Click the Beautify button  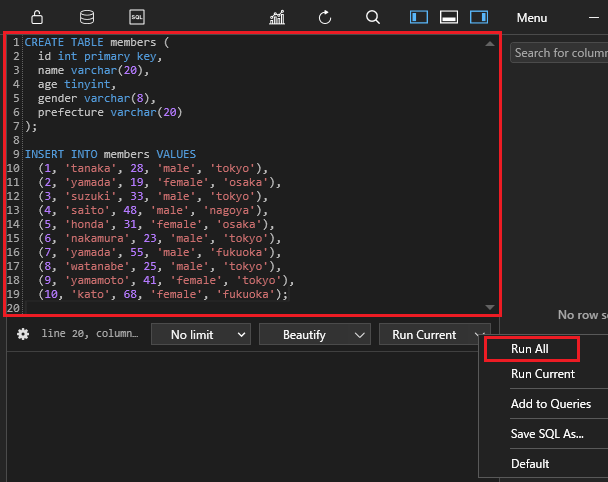tap(304, 334)
